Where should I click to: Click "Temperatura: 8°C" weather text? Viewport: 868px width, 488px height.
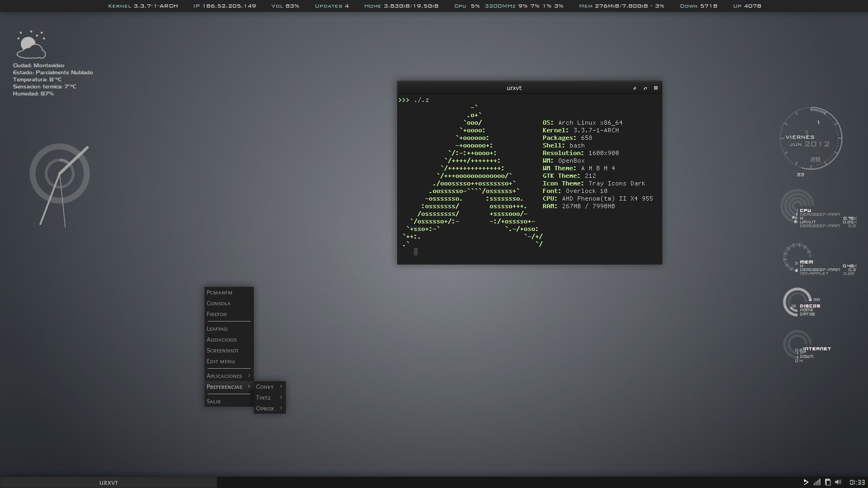pos(37,79)
